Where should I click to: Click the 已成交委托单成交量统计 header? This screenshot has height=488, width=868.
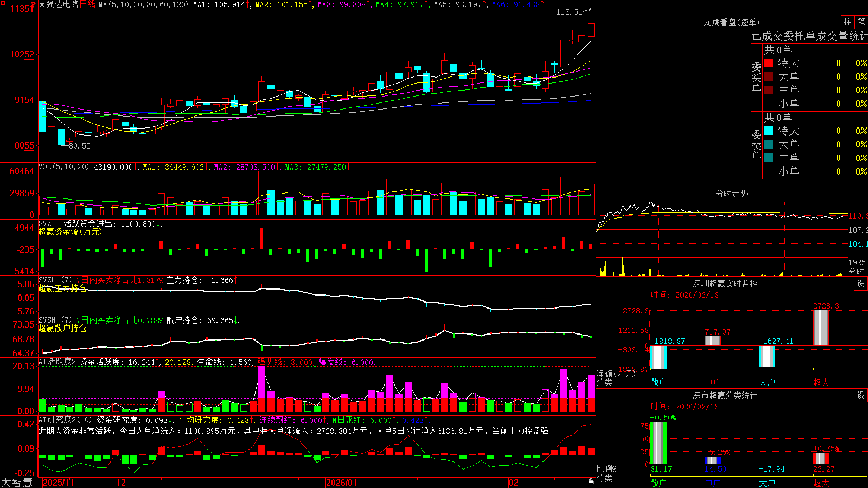(x=809, y=36)
